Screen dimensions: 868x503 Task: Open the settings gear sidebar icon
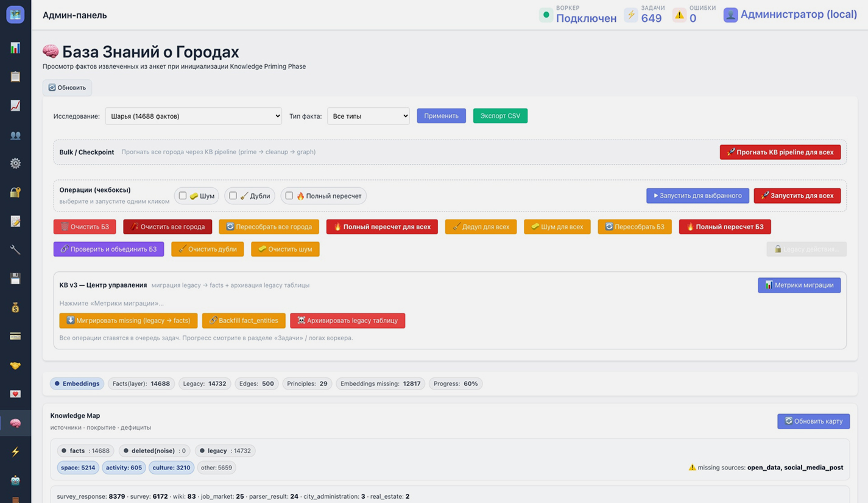[15, 163]
